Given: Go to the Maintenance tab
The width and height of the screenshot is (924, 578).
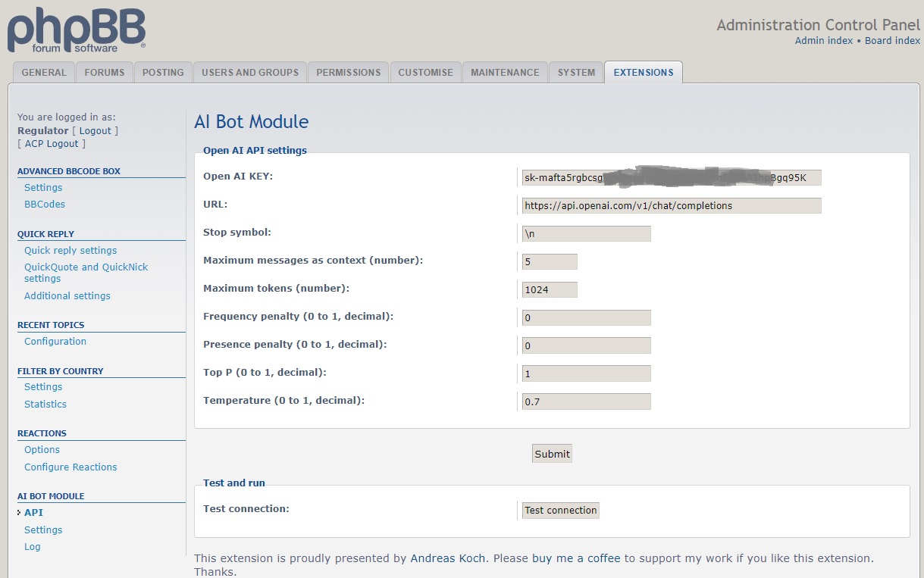Looking at the screenshot, I should 505,73.
